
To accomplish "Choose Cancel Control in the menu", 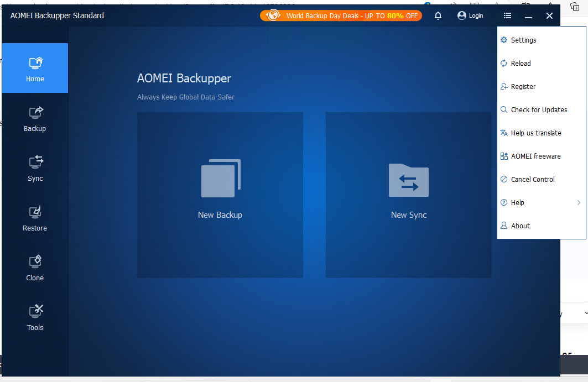I will (x=542, y=180).
